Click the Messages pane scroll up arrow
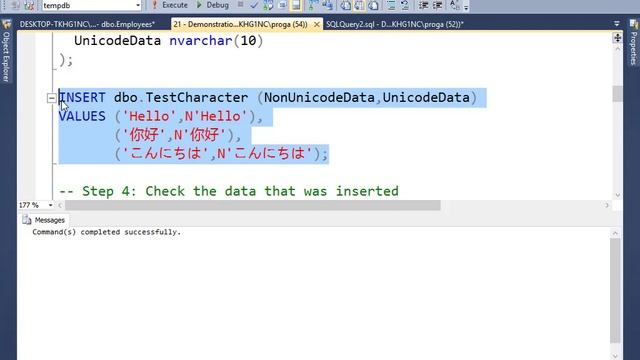640x360 pixels. coord(616,233)
